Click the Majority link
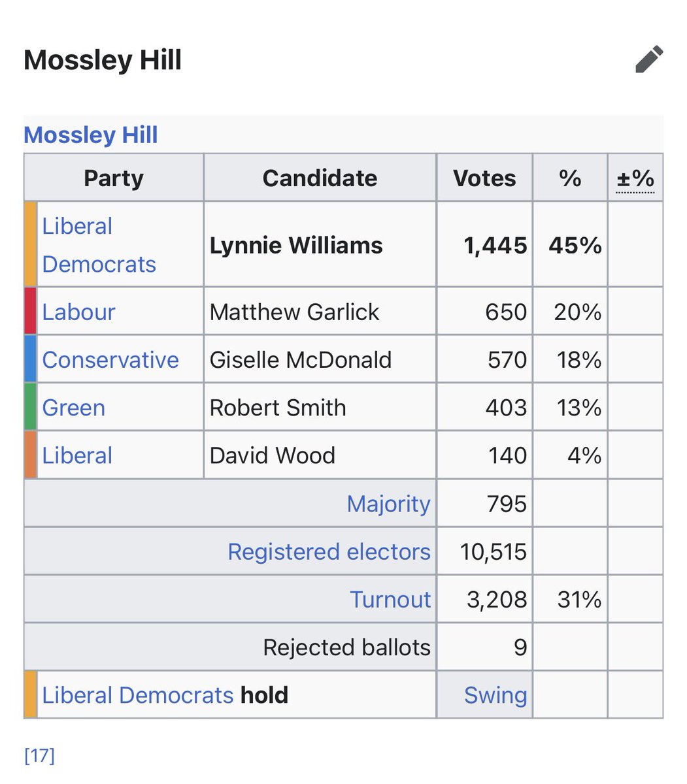This screenshot has width=687, height=784. (x=388, y=504)
